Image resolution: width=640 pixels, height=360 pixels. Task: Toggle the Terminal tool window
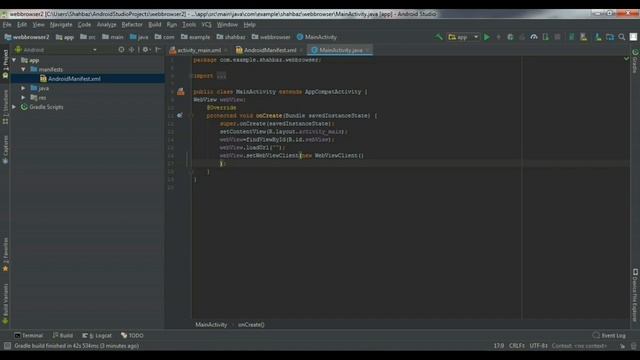point(29,336)
